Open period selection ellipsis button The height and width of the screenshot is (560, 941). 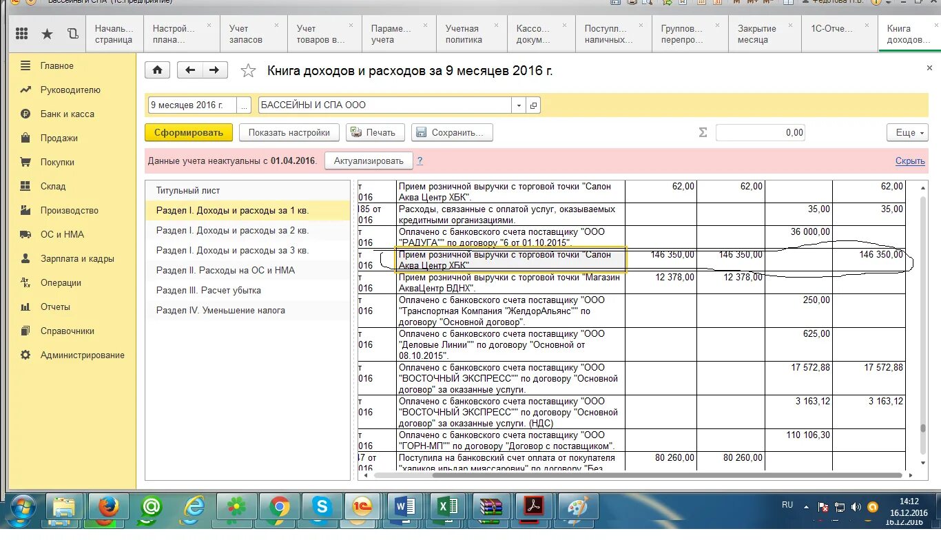coord(245,105)
